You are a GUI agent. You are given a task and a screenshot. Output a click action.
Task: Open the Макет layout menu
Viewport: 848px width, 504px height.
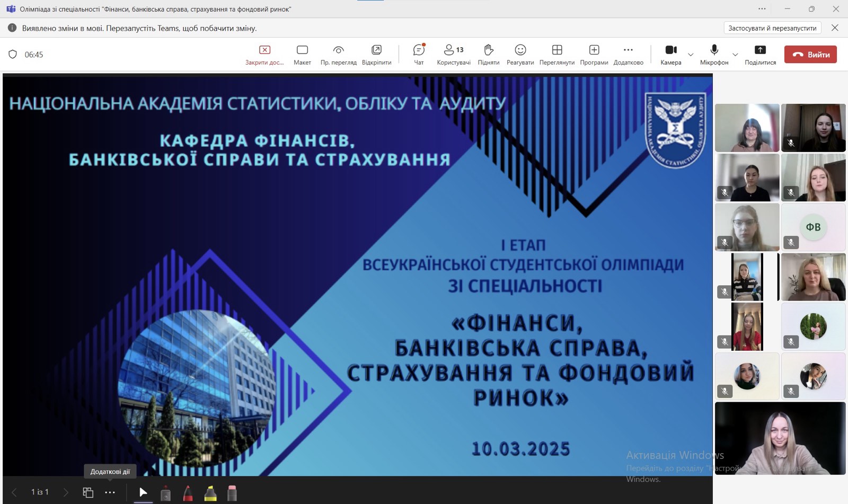[302, 54]
